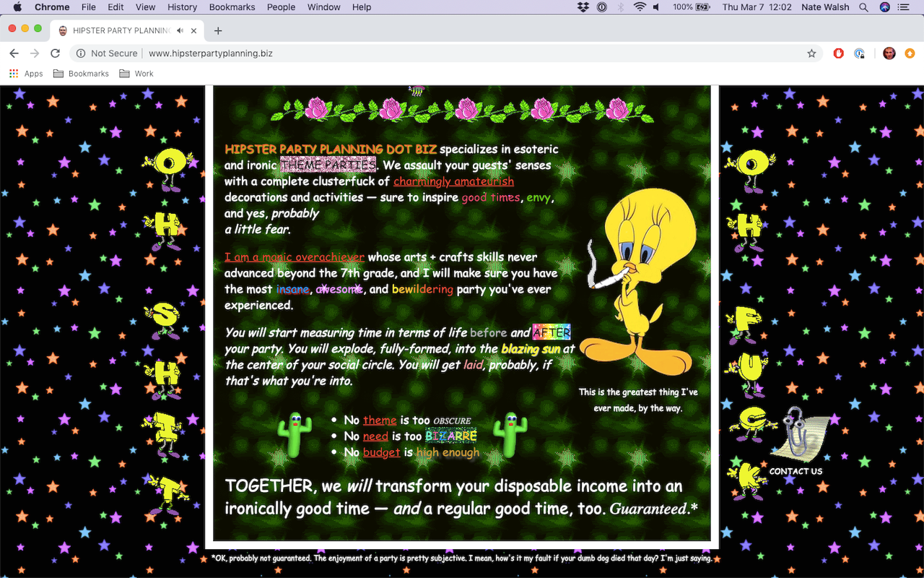Click the date and time Thu Mar 7 12:02
The image size is (924, 578).
point(757,7)
